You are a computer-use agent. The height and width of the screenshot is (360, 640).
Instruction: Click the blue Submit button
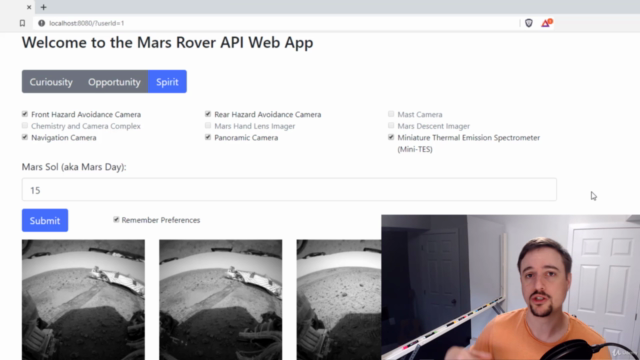[x=45, y=220]
